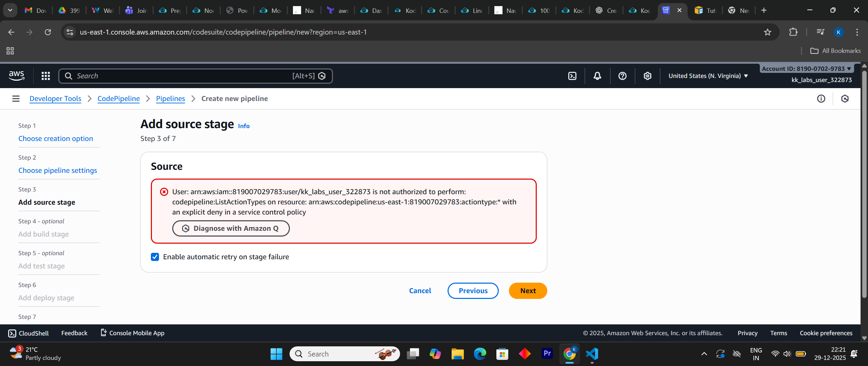Click the Next button

[528, 291]
